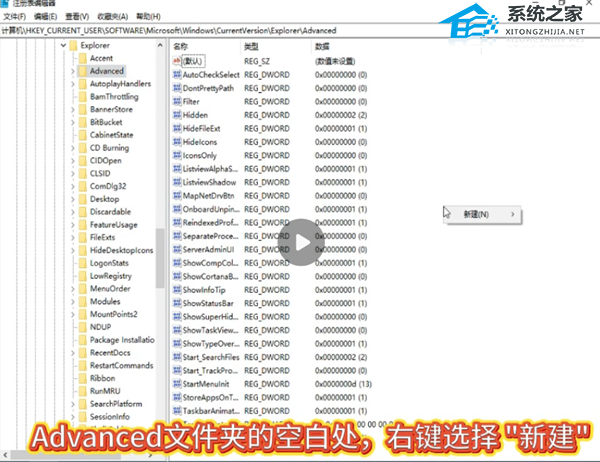Expand the MenuOrder tree node
Image resolution: width=600 pixels, height=462 pixels.
click(73, 289)
